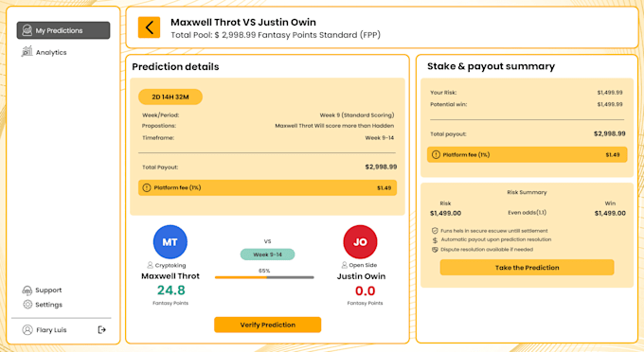Click the dollar icon beside Automatic payout
This screenshot has width=644, height=352.
click(x=435, y=240)
